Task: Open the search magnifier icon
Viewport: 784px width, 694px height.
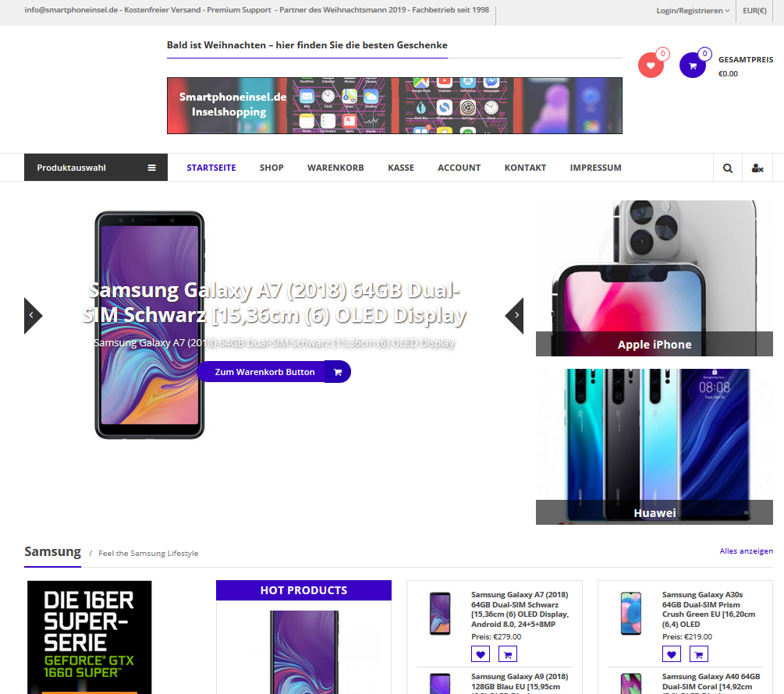Action: tap(728, 168)
